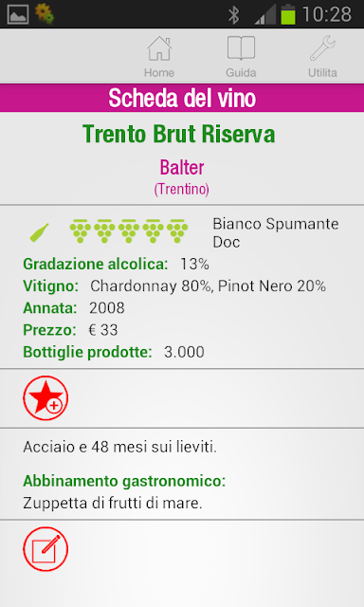Tap the gears notification icon in status bar

click(x=45, y=13)
